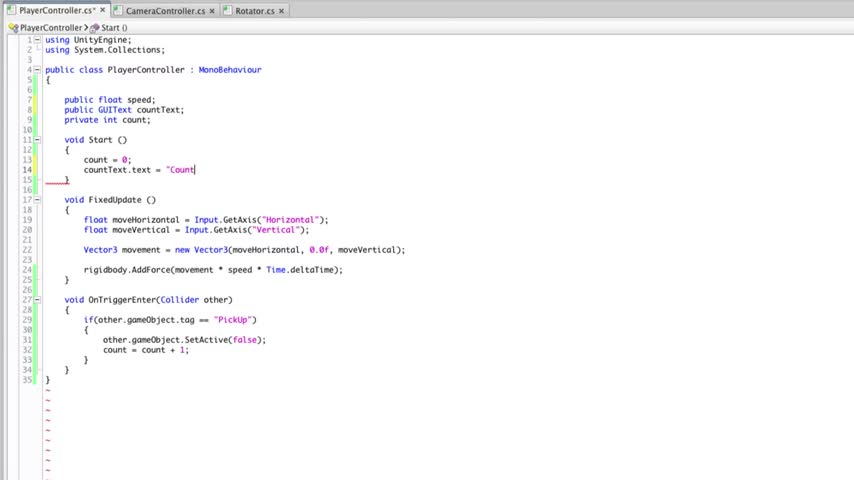Click the red-underlined closing brace on line 15

[x=66, y=180]
